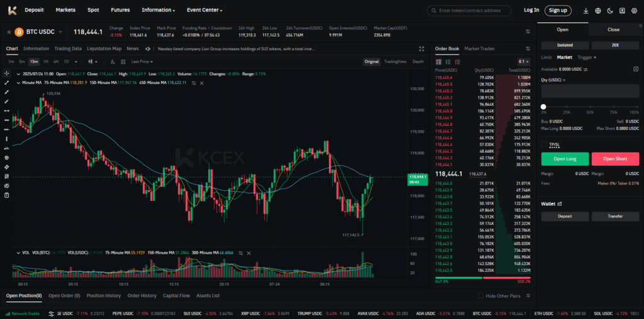
Task: Expand the Event Center menu
Action: [x=204, y=10]
